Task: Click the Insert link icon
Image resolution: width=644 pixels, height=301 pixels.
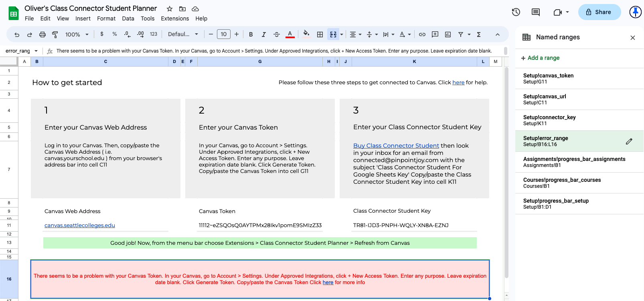Action: 422,35
